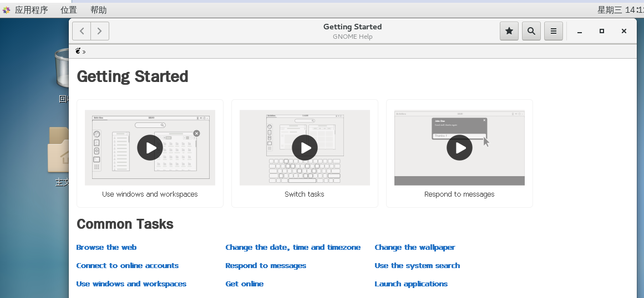Bookmark this page with the star icon
The image size is (644, 298).
[509, 31]
